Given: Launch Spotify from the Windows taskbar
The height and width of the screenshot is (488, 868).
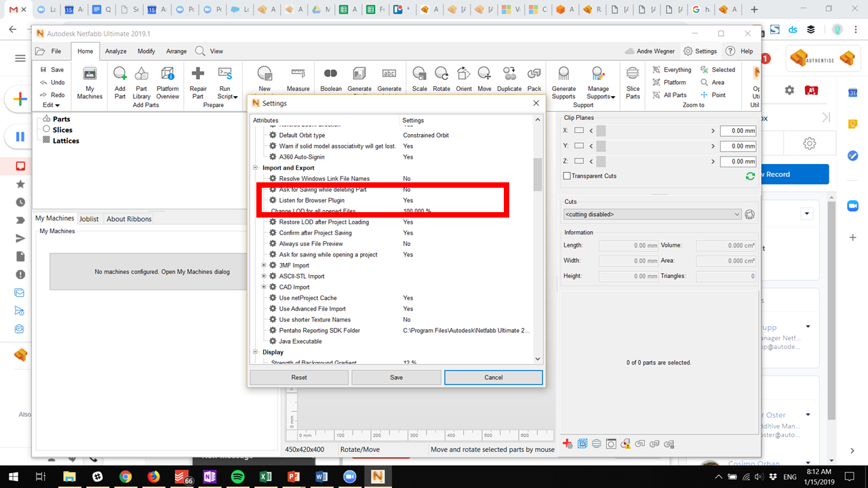Looking at the screenshot, I should click(237, 476).
